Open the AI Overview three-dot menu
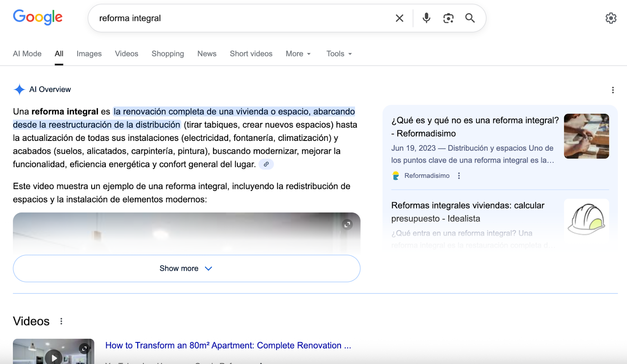627x364 pixels. [x=612, y=90]
